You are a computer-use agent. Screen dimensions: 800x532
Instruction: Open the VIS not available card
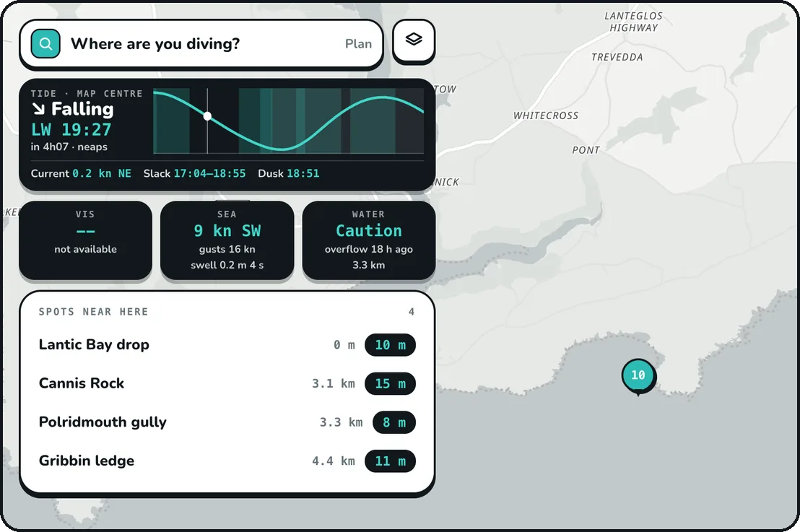85,240
